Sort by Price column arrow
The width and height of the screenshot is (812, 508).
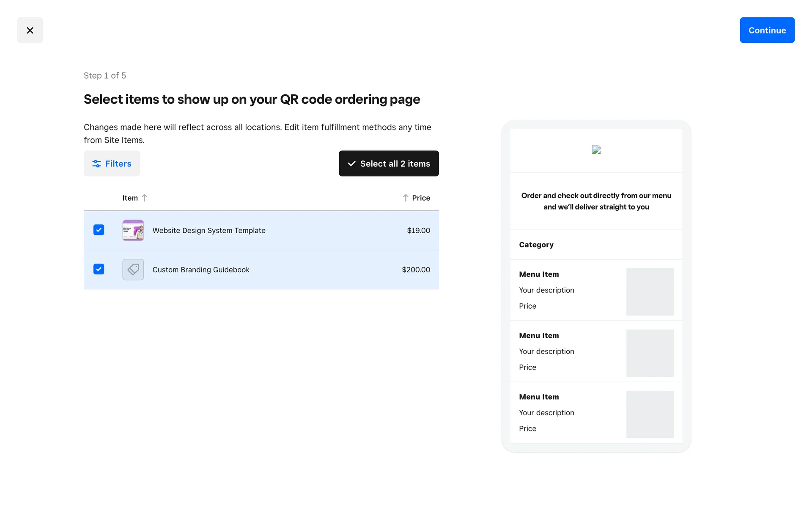405,198
